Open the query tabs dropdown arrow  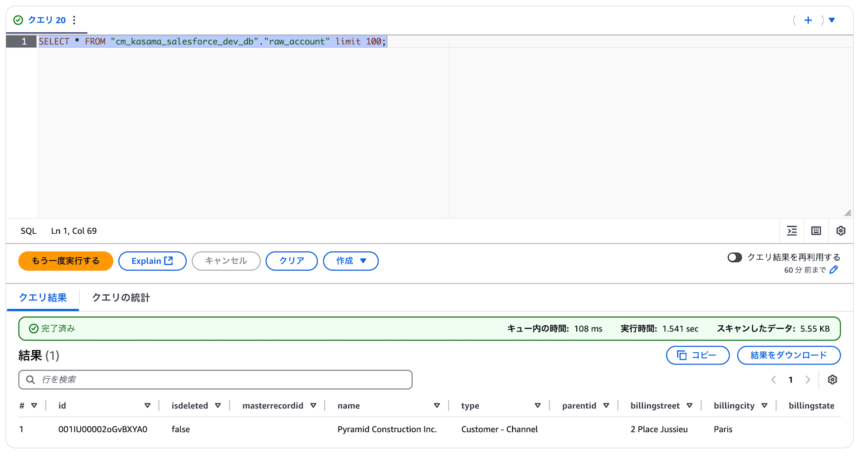tap(832, 20)
